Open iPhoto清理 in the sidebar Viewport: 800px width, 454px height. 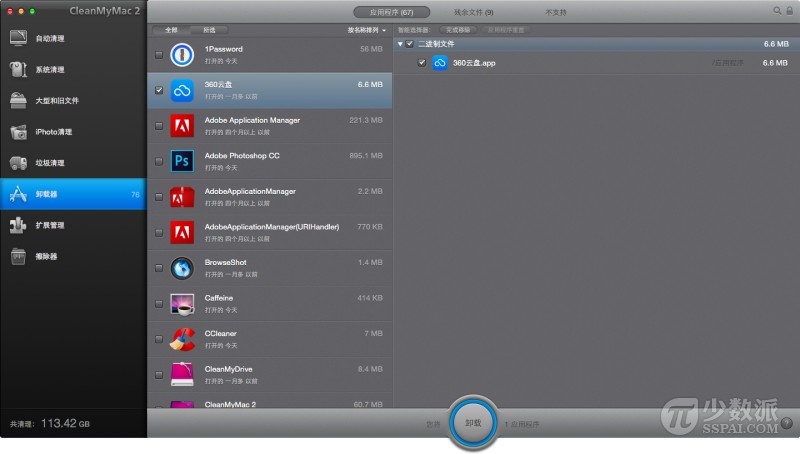tap(73, 132)
